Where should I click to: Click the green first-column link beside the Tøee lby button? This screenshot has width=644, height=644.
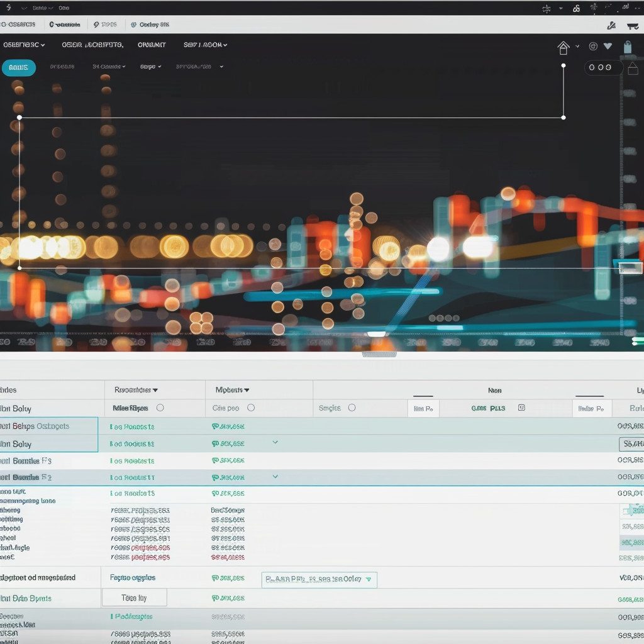click(25, 599)
